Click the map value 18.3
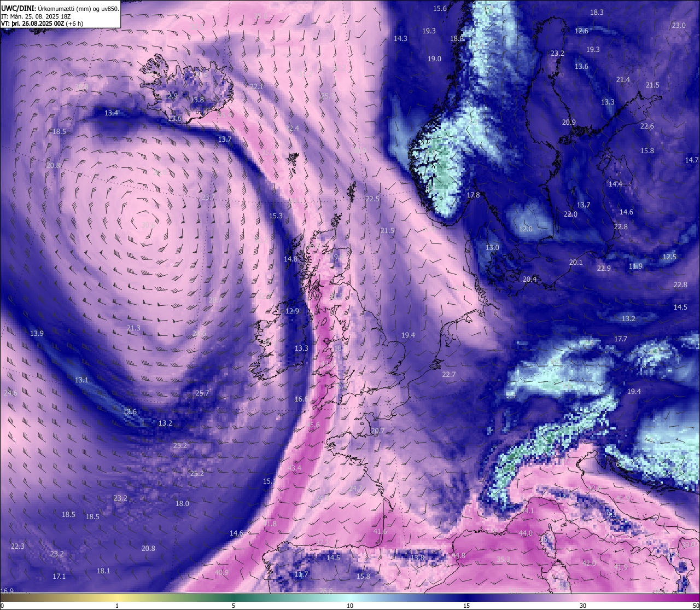Viewport: 700px width, 610px height. (x=597, y=12)
